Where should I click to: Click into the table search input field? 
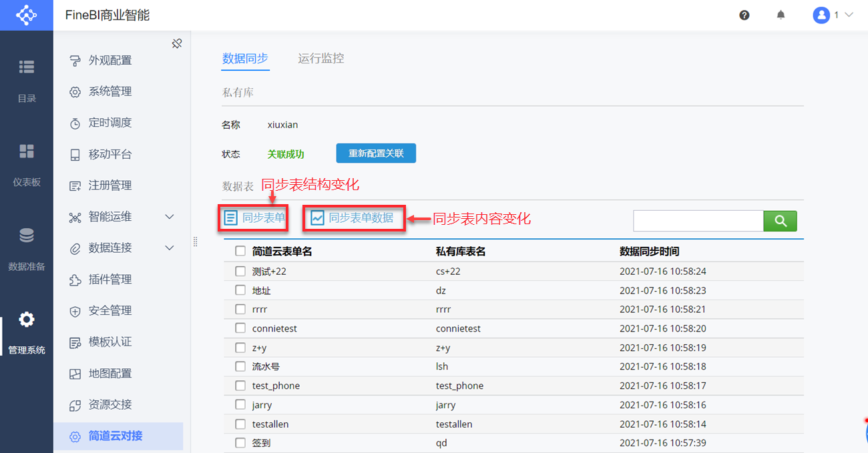click(x=698, y=221)
